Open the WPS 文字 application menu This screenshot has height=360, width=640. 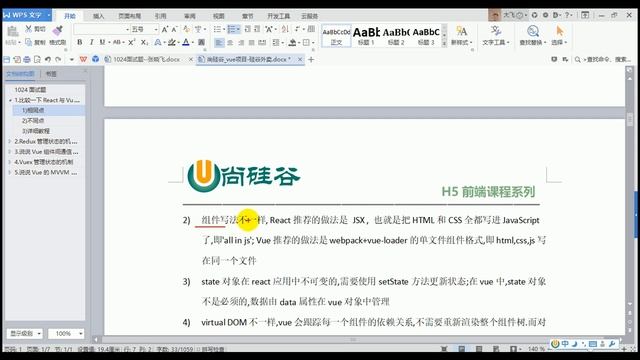[x=27, y=15]
